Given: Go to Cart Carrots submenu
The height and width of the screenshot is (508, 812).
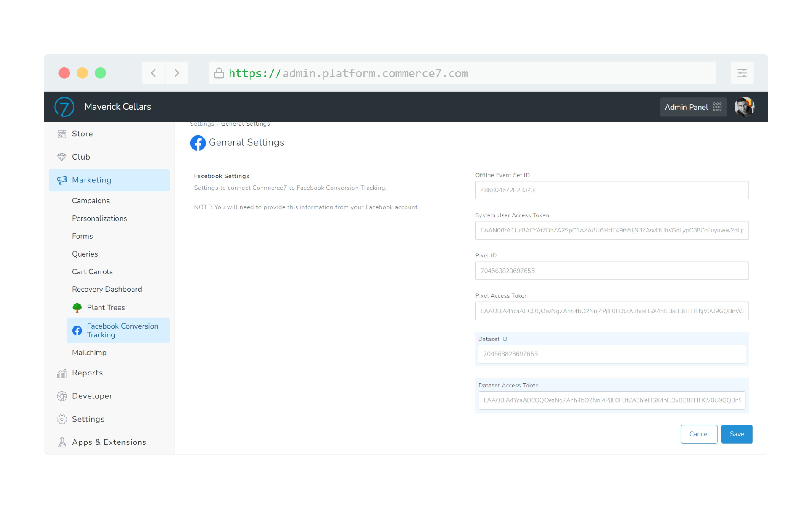Looking at the screenshot, I should (x=92, y=272).
